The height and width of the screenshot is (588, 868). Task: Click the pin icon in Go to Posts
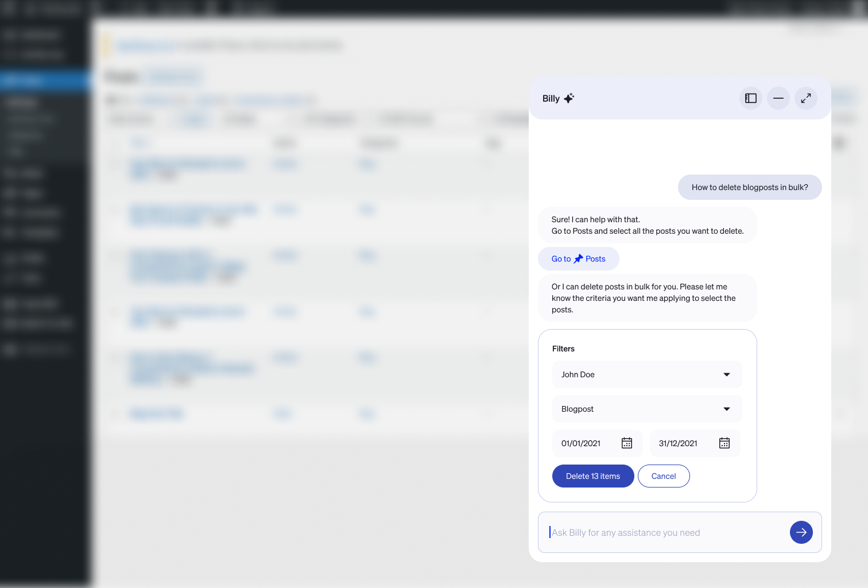[578, 259]
